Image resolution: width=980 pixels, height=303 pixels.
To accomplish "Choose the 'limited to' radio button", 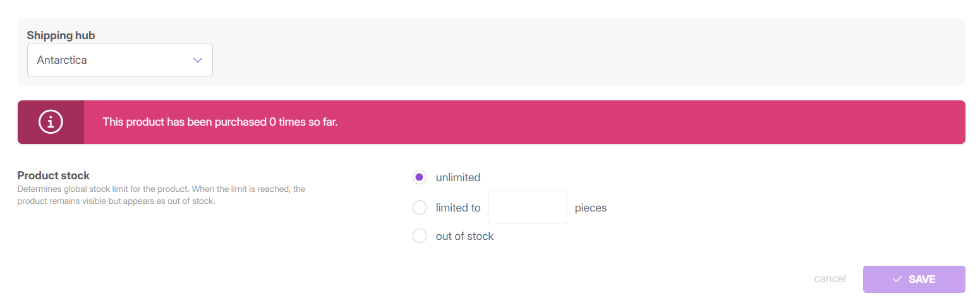I will point(419,207).
